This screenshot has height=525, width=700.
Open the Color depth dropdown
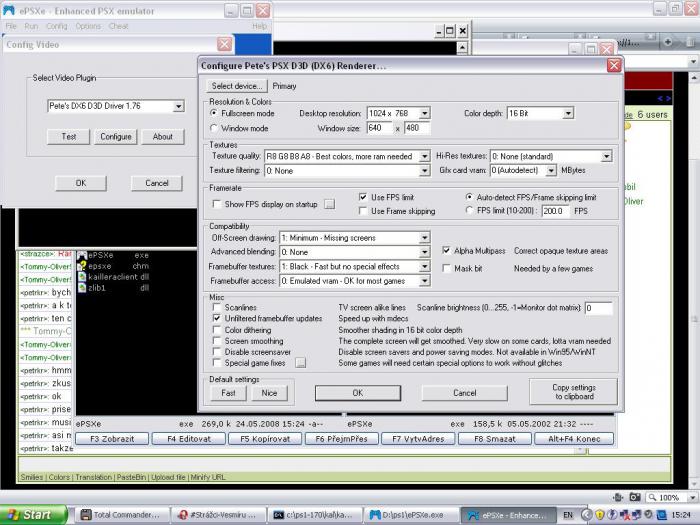[x=567, y=113]
